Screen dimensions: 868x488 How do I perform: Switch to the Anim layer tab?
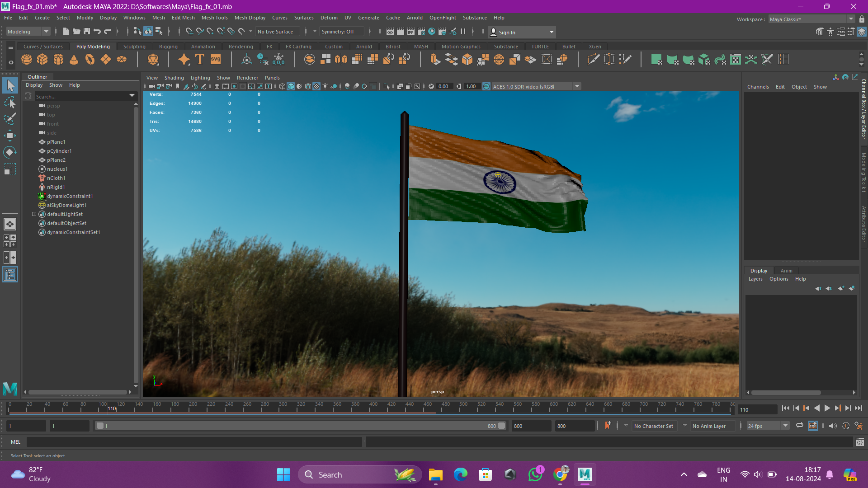786,270
